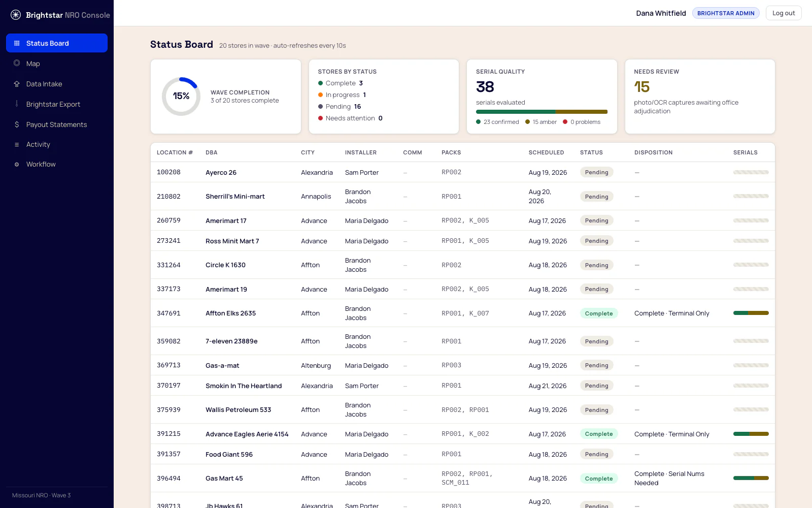812x508 pixels.
Task: Sort by Status column header
Action: [x=591, y=152]
